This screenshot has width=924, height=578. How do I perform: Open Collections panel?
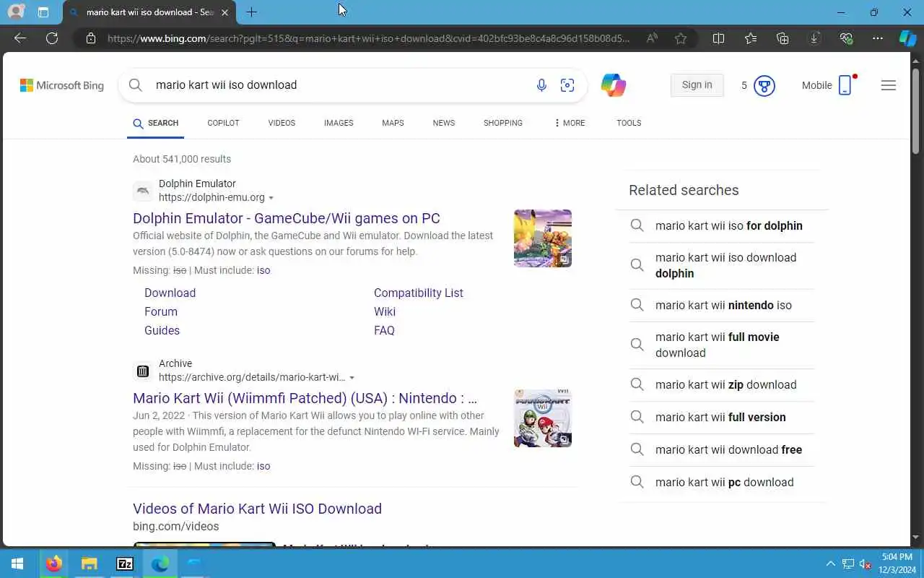[783, 38]
